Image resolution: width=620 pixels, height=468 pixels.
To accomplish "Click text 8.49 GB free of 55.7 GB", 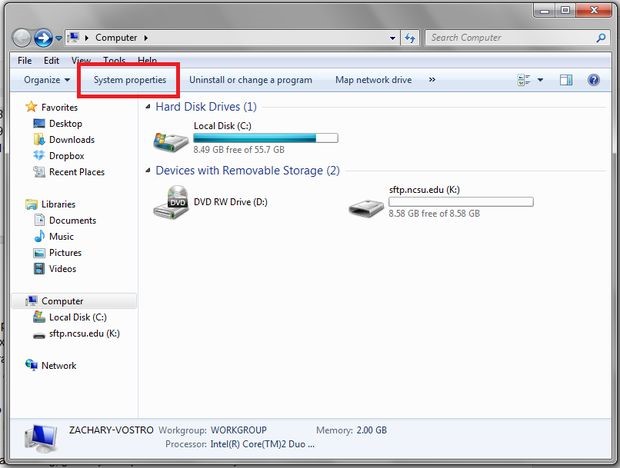I will coord(239,150).
